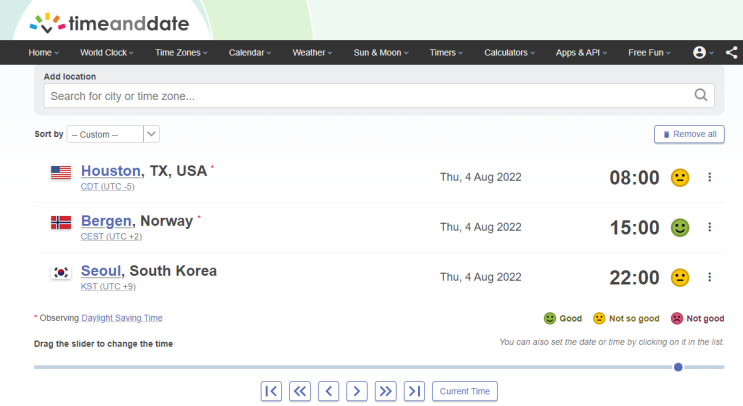
Task: Open the KST (UTC +9) time zone link
Action: pyautogui.click(x=108, y=287)
